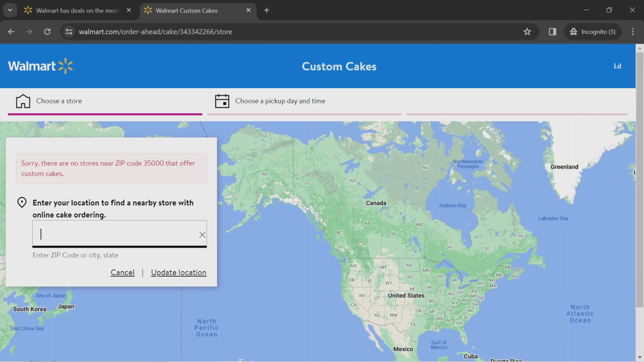Screen dimensions: 644x362
Task: Click the Update location link
Action: pyautogui.click(x=178, y=272)
